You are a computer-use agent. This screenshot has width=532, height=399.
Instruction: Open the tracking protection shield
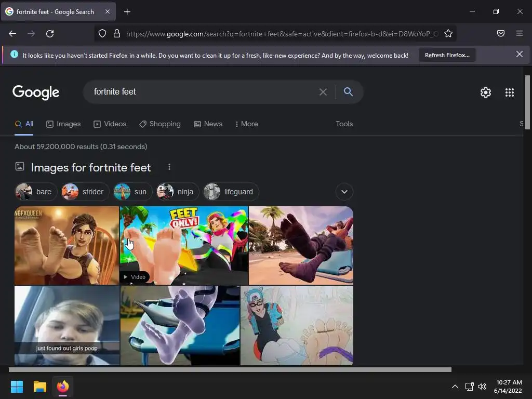(x=102, y=34)
